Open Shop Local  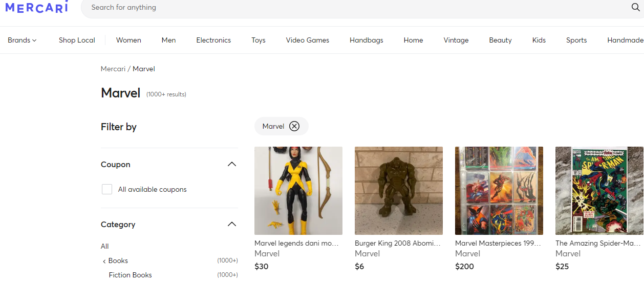[77, 40]
